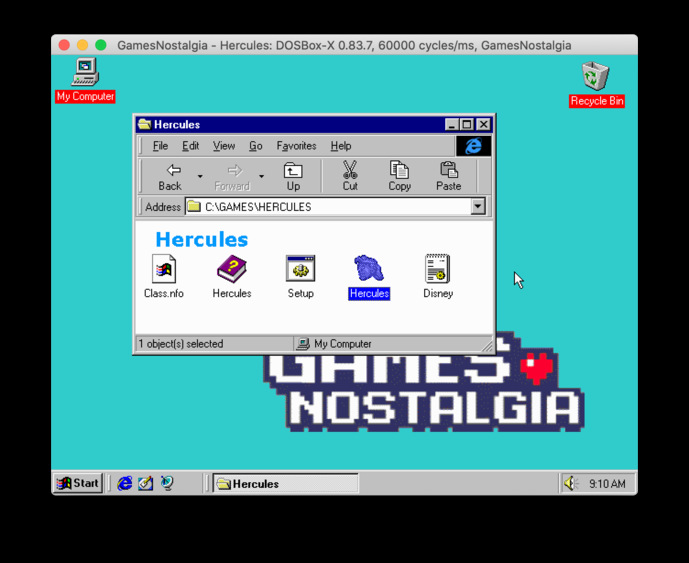This screenshot has height=563, width=689.
Task: Go Up one folder level
Action: click(293, 177)
